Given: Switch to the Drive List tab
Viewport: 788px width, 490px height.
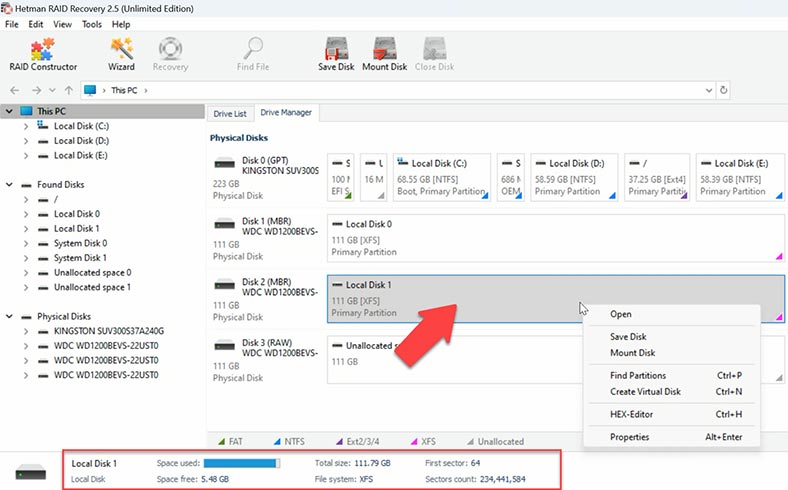Looking at the screenshot, I should tap(230, 114).
